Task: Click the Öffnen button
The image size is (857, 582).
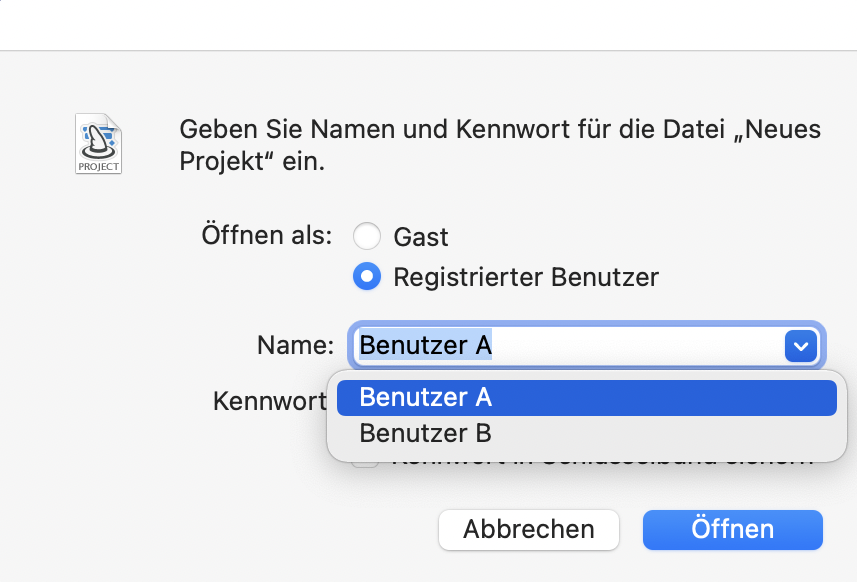Action: click(x=732, y=529)
